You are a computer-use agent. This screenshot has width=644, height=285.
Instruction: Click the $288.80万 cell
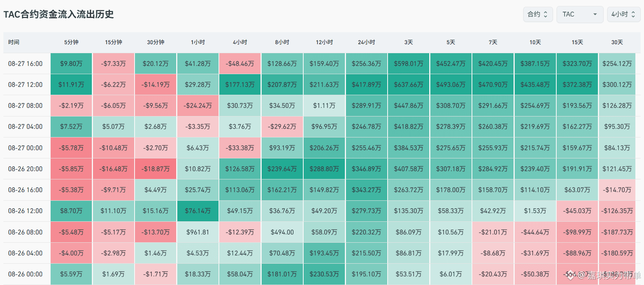(324, 169)
